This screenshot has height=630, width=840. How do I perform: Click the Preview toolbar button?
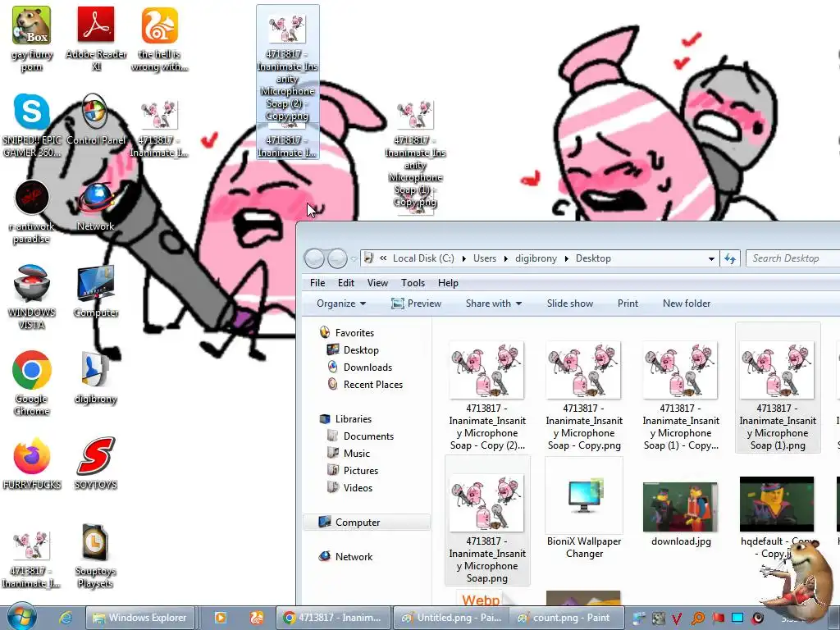click(416, 304)
